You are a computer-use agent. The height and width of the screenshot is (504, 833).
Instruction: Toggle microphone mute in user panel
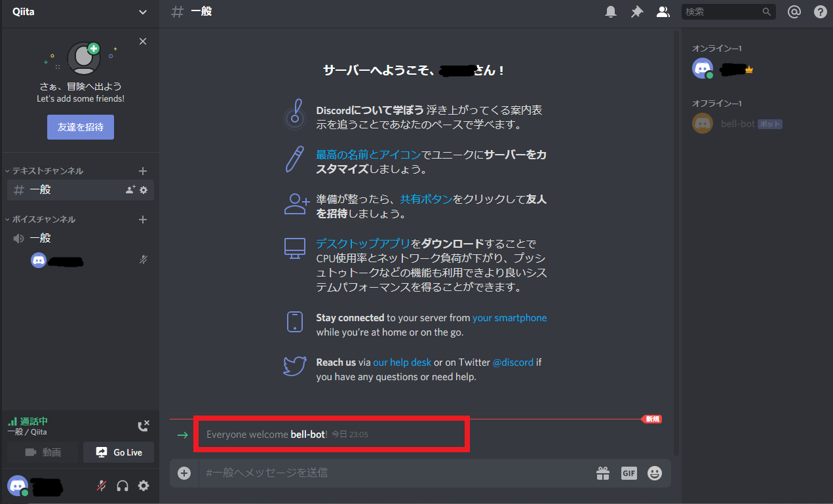coord(102,486)
